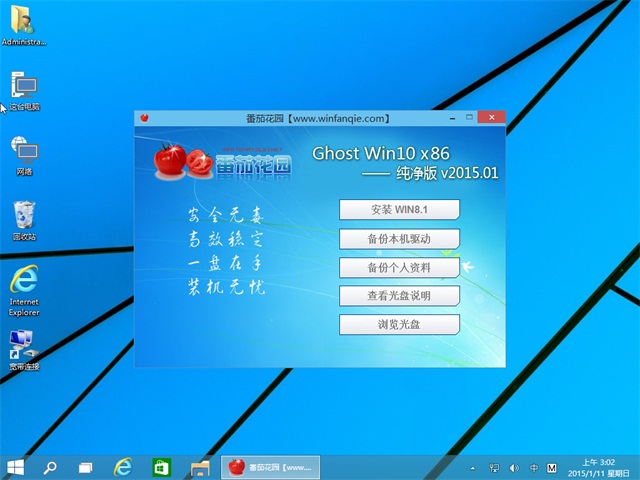Launch Internet Explorer from the desktop
The width and height of the screenshot is (640, 480).
24,283
